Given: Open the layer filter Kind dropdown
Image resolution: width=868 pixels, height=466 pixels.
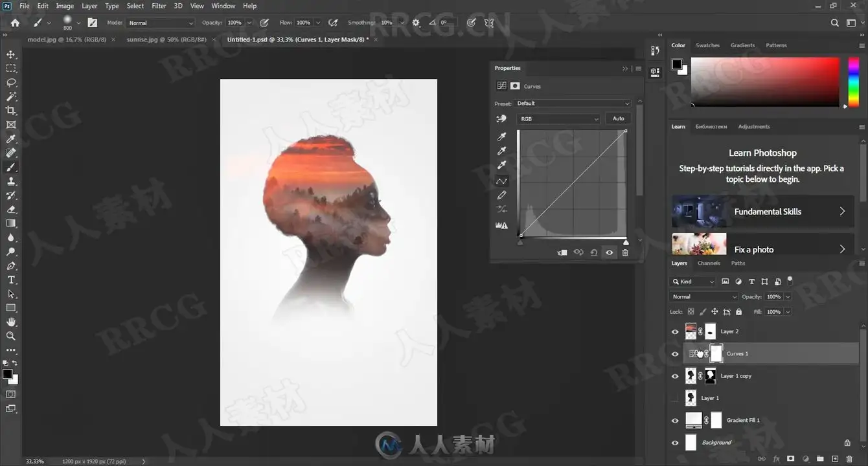Looking at the screenshot, I should click(x=693, y=282).
